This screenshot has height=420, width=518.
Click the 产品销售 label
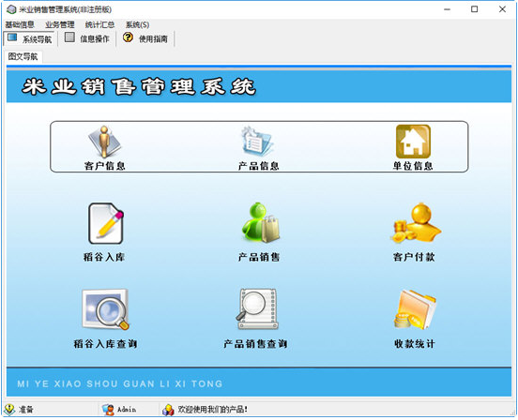(259, 257)
